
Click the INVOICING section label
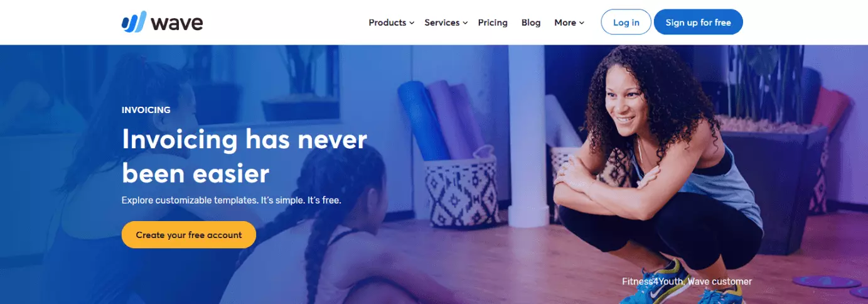point(146,110)
